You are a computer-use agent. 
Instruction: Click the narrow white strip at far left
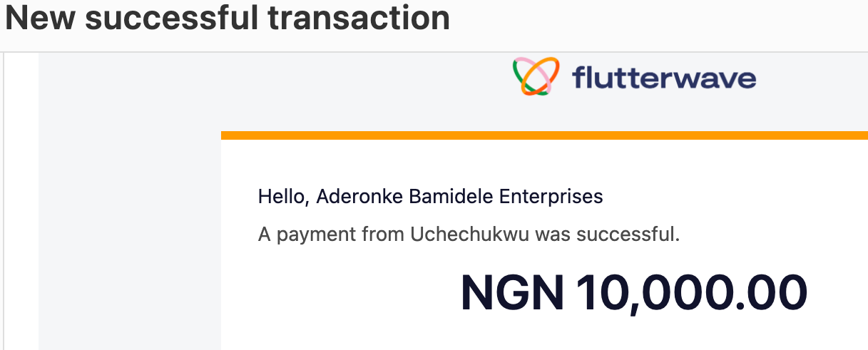tap(21, 200)
